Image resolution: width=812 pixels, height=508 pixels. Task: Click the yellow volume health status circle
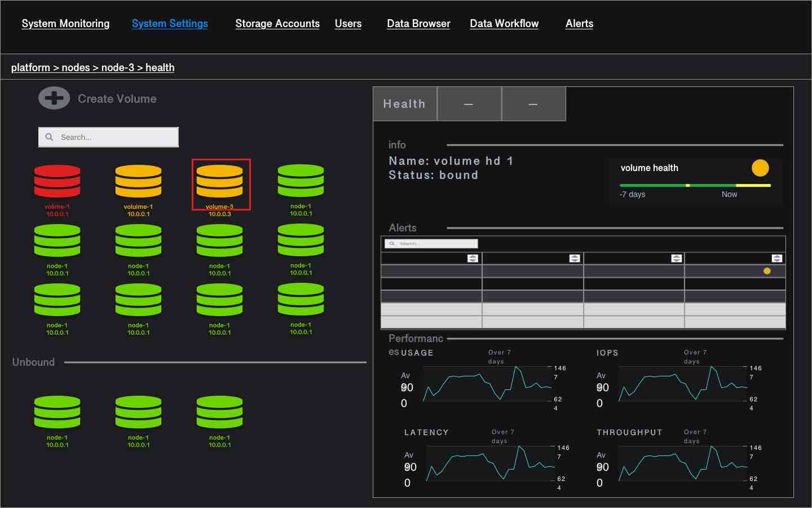click(x=760, y=168)
